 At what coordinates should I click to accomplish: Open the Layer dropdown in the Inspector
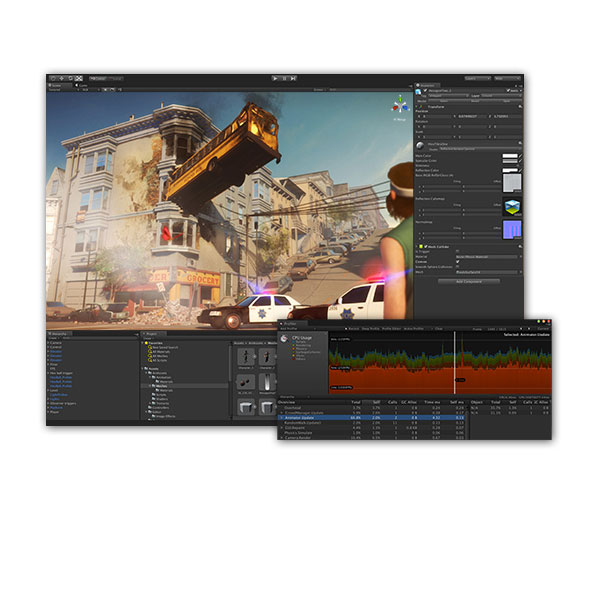pos(500,96)
